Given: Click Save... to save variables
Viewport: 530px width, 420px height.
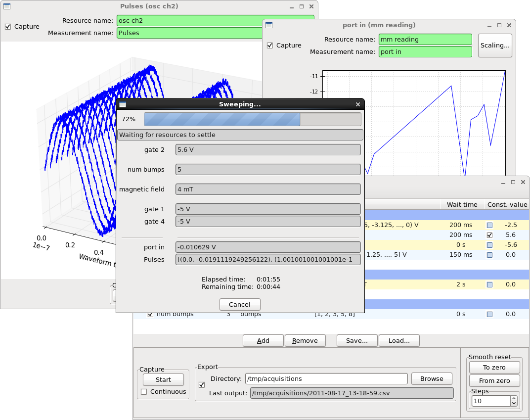Looking at the screenshot, I should coord(356,340).
